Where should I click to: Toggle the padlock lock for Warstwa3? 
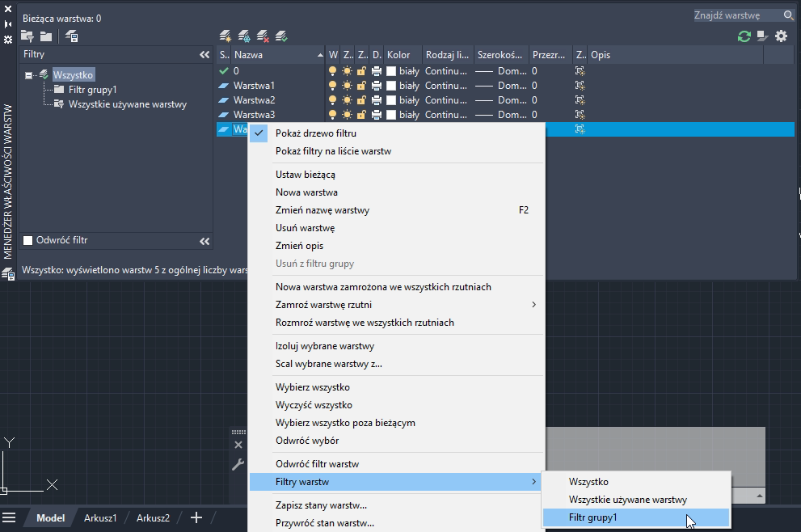(x=361, y=115)
